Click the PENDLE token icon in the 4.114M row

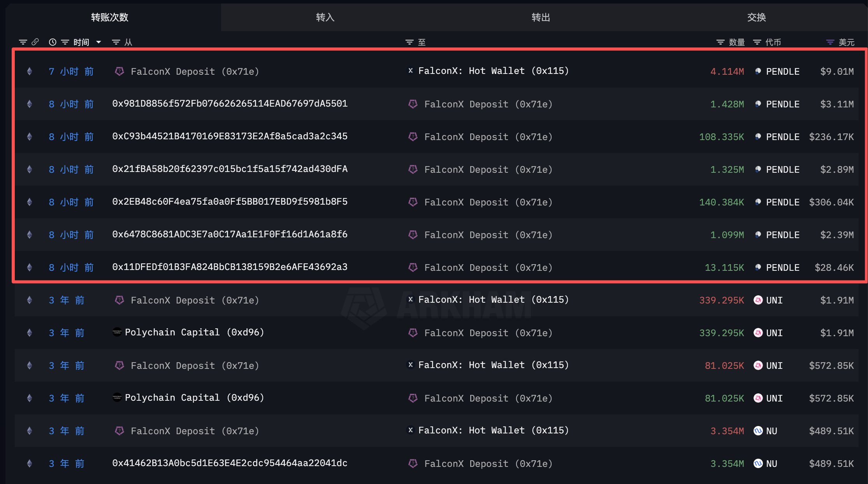(758, 71)
